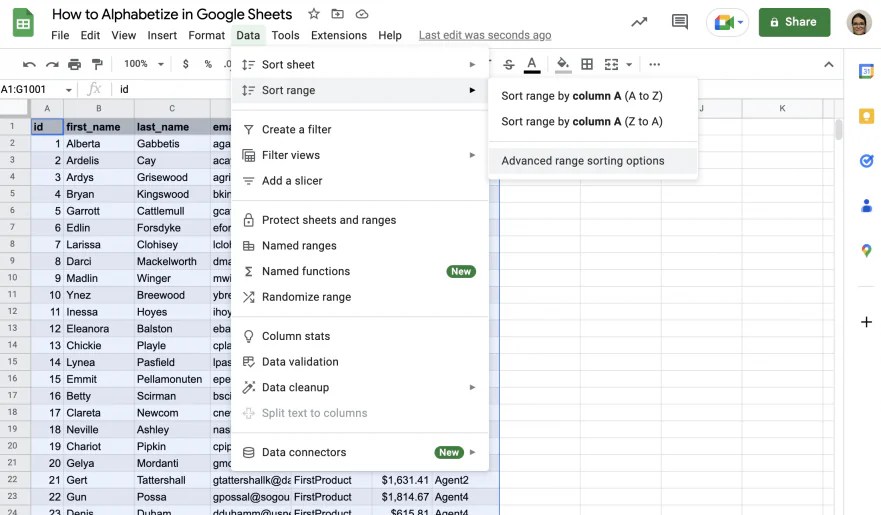881x515 pixels.
Task: Open Data validation
Action: click(x=360, y=362)
